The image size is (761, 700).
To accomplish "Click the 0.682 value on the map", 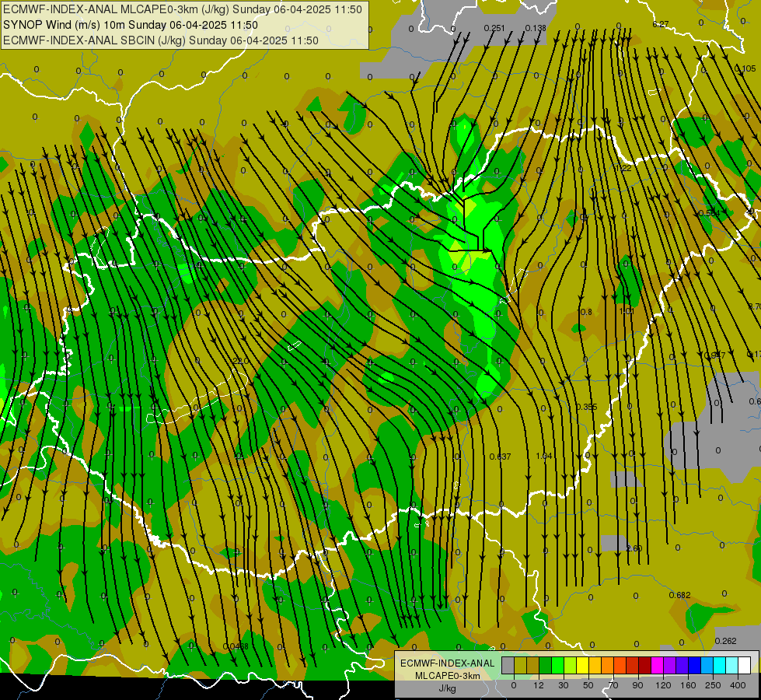I will [x=679, y=595].
